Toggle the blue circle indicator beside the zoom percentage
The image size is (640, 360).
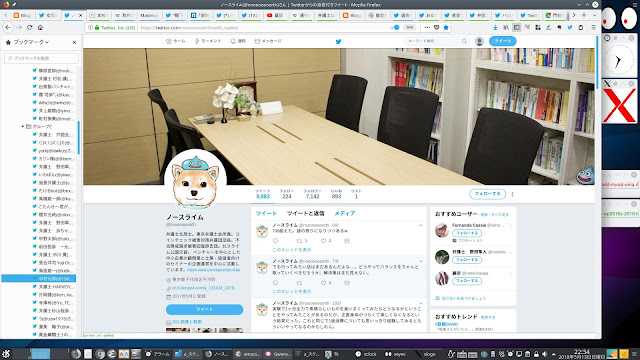coord(396,27)
